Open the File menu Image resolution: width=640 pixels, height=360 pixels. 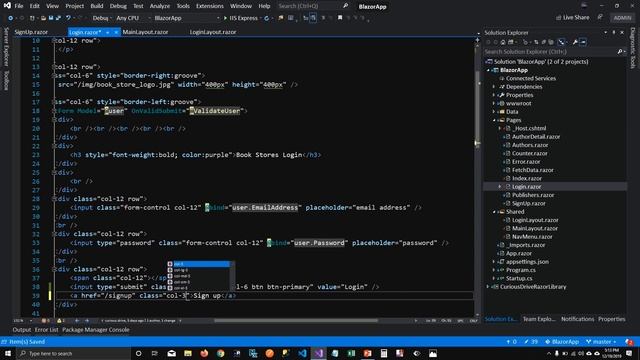[x=19, y=6]
